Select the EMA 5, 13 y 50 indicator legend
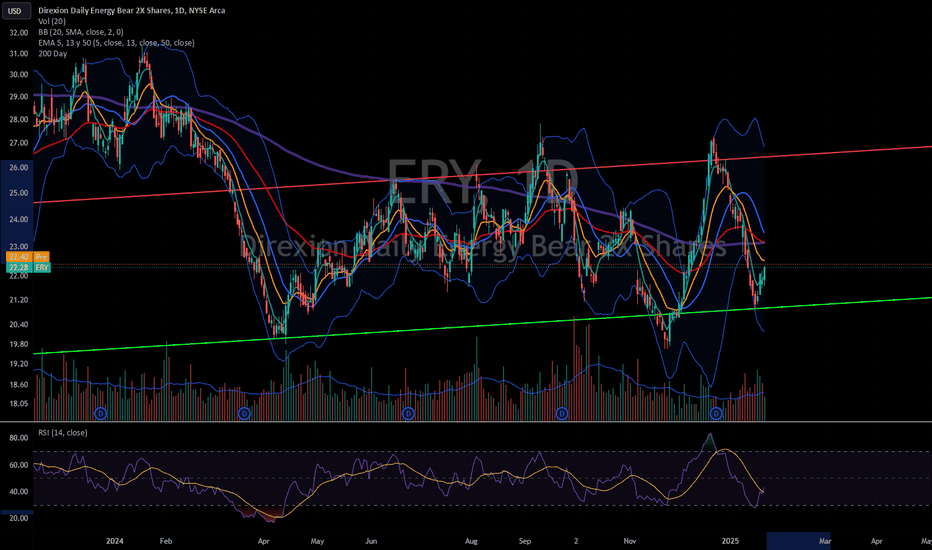 point(116,43)
